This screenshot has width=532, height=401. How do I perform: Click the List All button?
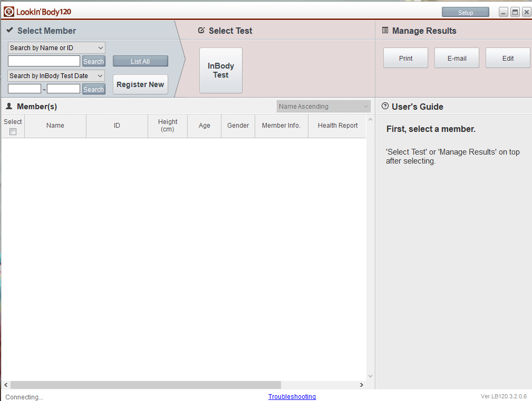(x=140, y=61)
